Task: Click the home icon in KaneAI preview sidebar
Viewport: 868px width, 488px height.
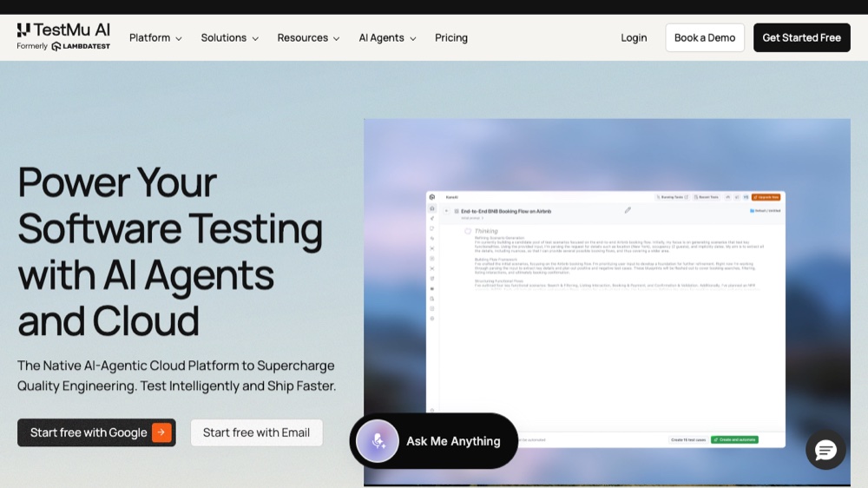Action: tap(432, 208)
